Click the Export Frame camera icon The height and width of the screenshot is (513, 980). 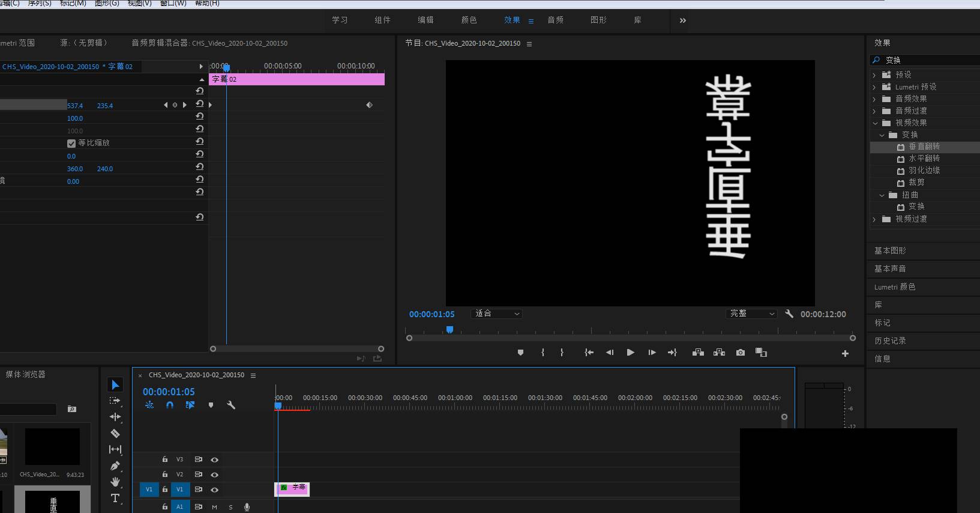(x=741, y=353)
